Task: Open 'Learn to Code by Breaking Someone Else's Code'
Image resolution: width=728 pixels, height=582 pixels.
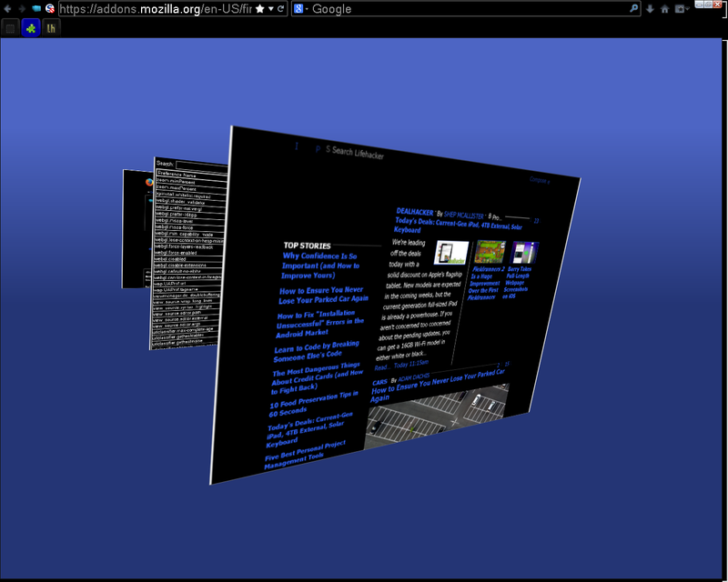Action: point(316,351)
